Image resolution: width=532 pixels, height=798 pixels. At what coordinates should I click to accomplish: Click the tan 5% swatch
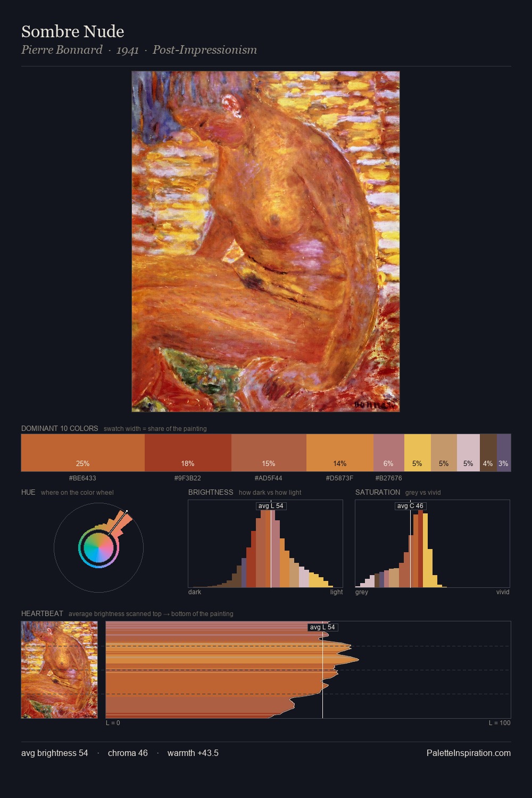pyautogui.click(x=444, y=453)
